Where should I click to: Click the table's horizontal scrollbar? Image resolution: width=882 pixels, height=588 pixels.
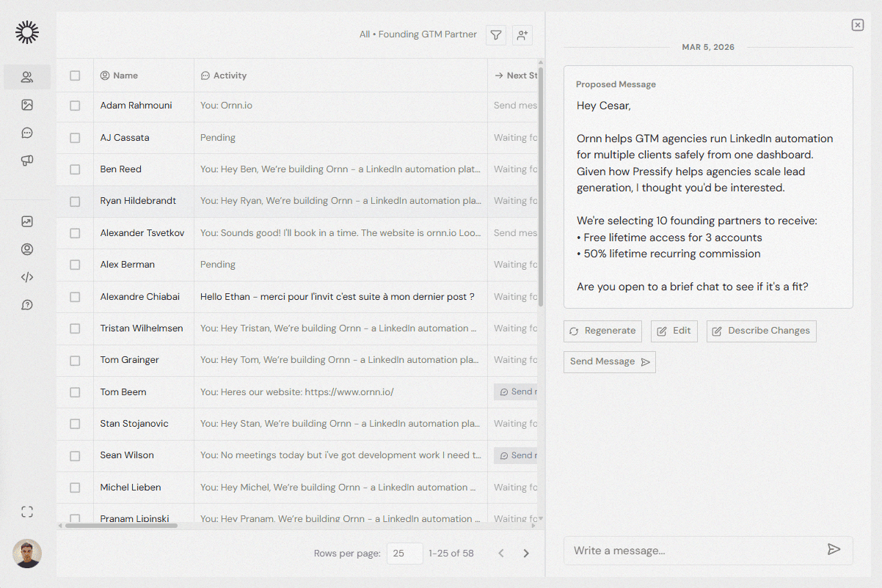coord(121,525)
